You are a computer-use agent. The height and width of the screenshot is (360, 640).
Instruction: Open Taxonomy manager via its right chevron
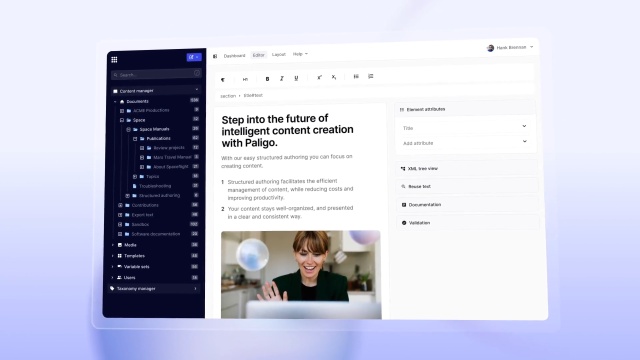(196, 289)
